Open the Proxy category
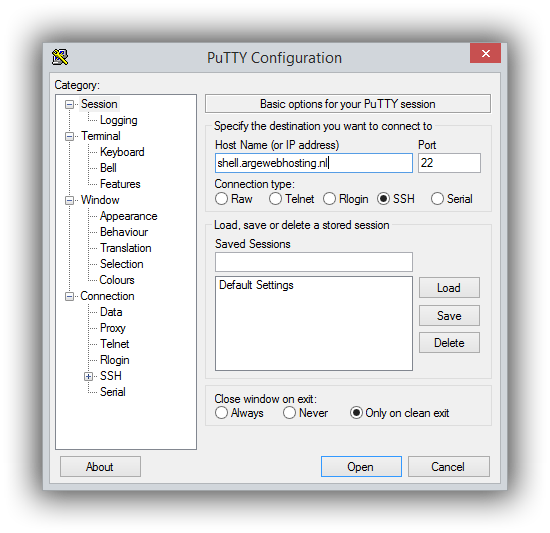The width and height of the screenshot is (550, 533). click(x=113, y=328)
